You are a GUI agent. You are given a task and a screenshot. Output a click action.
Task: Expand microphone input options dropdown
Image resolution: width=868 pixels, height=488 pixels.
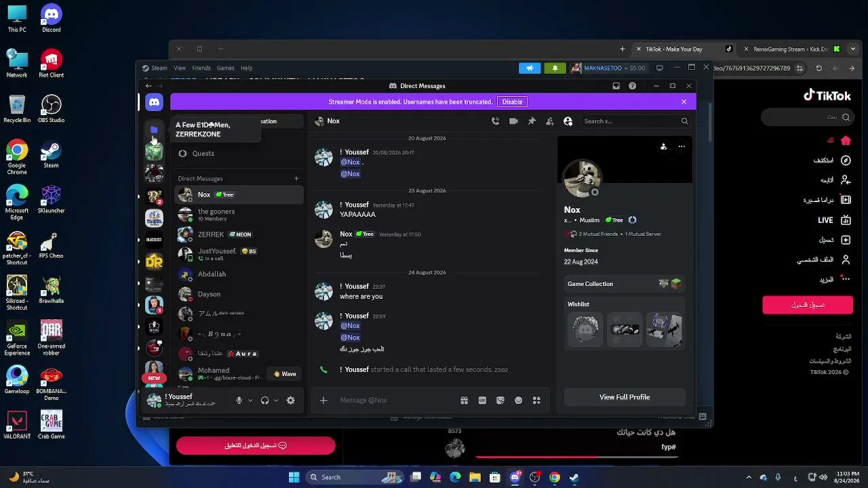250,401
